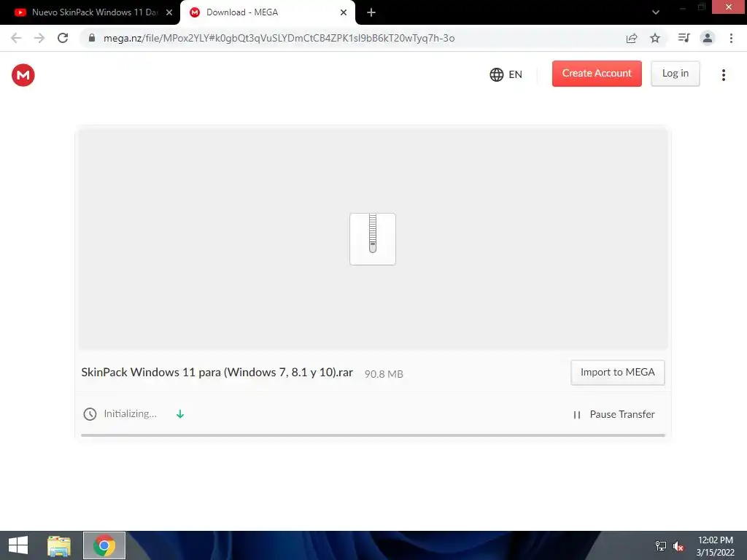Click the lock site info icon
Image resolution: width=747 pixels, height=560 pixels.
(x=92, y=38)
